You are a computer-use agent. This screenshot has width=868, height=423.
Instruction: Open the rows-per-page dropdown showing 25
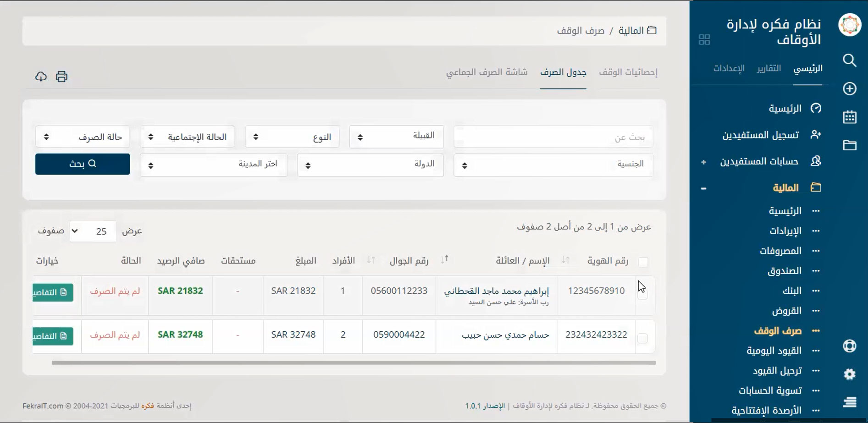click(93, 231)
